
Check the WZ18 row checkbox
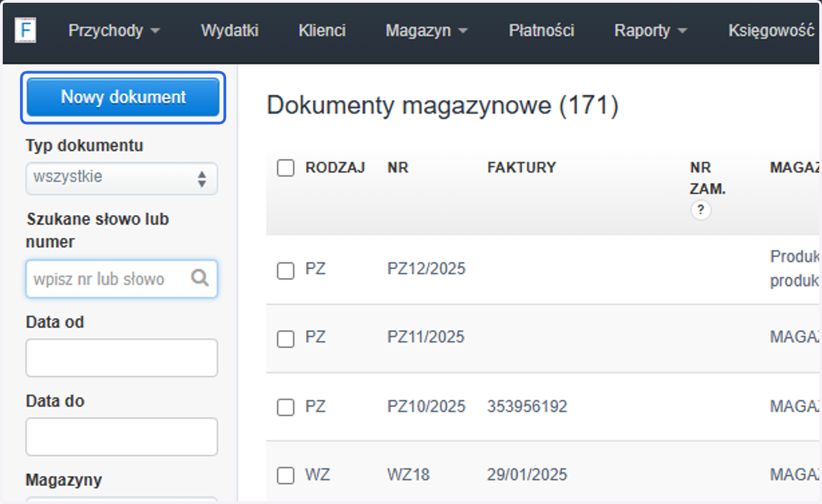(x=286, y=475)
